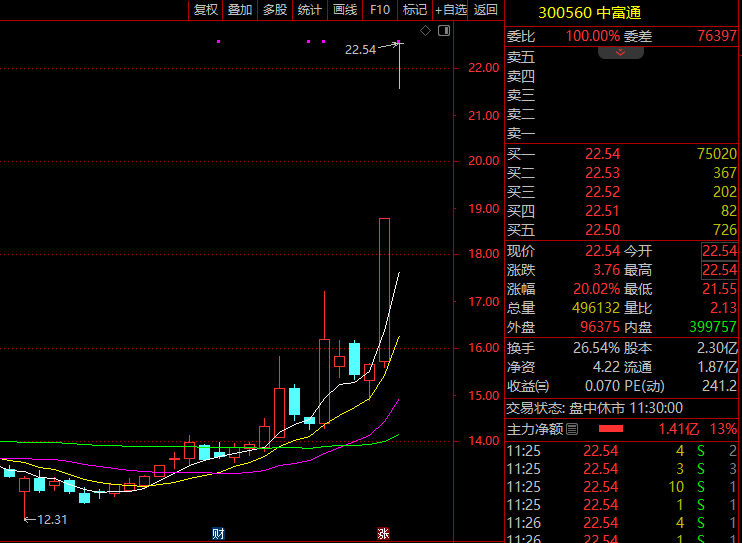Click the 内盘 value 399757
742x543 pixels.
tap(713, 327)
